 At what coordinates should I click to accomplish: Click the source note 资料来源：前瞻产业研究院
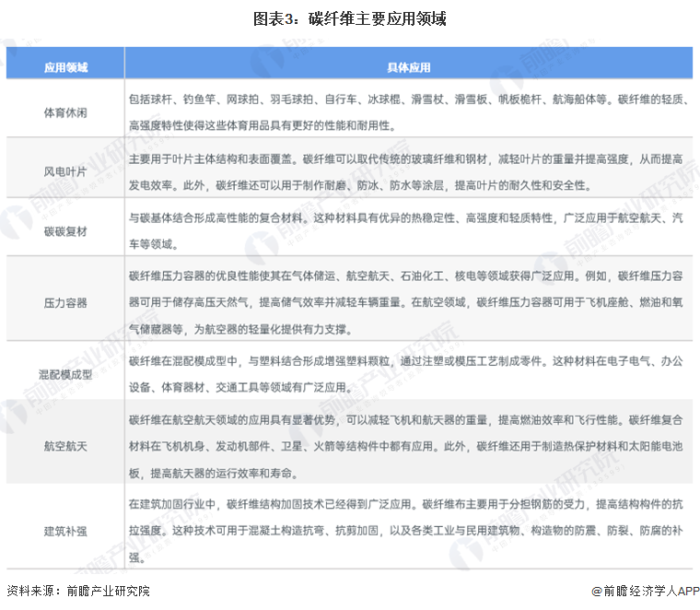(78, 591)
